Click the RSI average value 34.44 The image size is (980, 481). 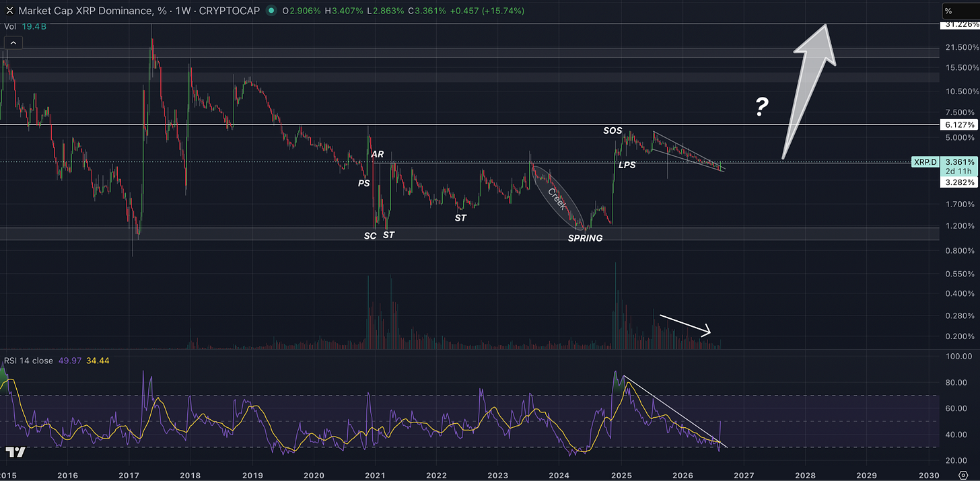click(x=98, y=361)
